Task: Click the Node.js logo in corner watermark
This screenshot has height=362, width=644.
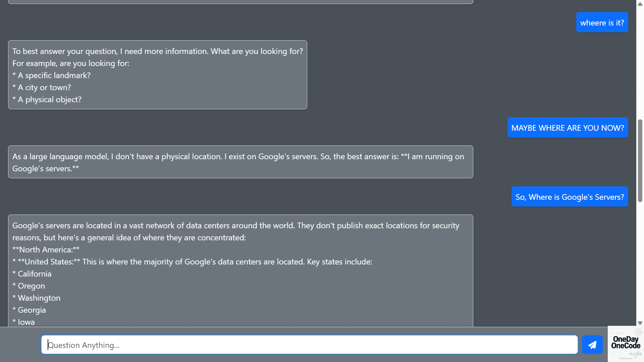Action: point(635,354)
